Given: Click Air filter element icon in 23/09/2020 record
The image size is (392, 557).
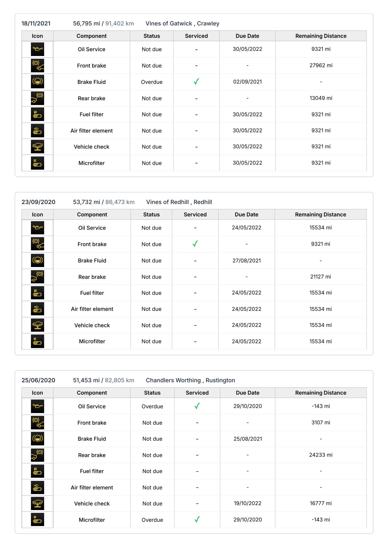Looking at the screenshot, I should (38, 309).
